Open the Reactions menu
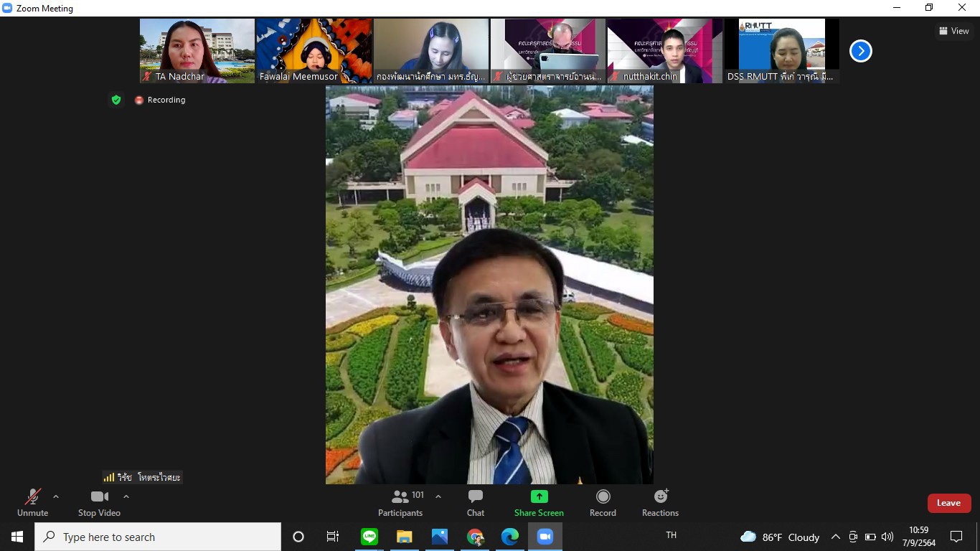This screenshot has width=980, height=551. click(x=660, y=501)
